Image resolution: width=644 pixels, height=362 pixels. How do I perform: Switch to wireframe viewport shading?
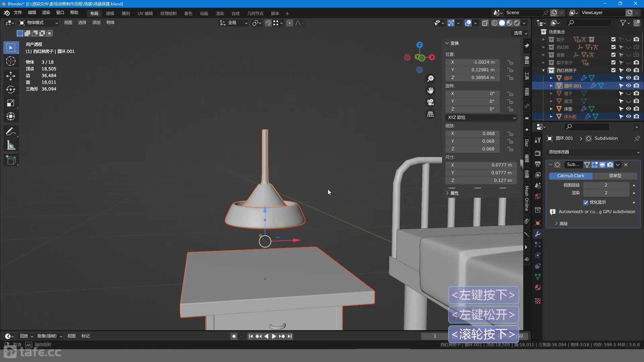coord(494,23)
